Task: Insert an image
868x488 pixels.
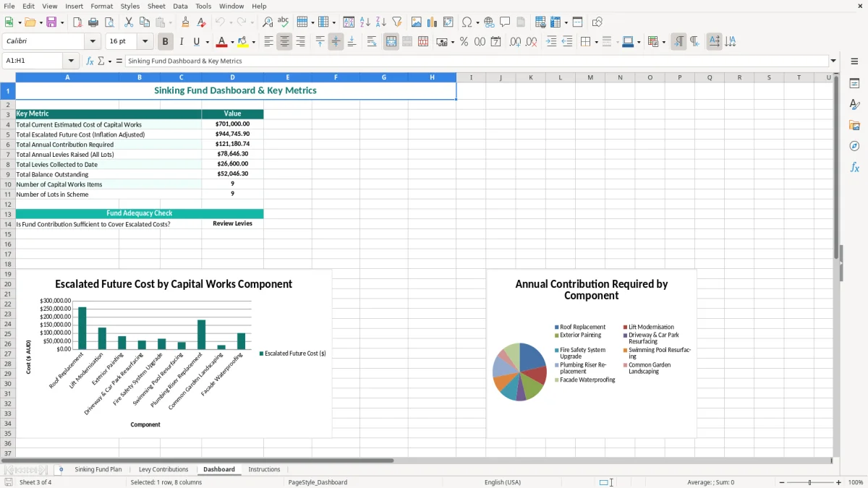Action: [416, 22]
